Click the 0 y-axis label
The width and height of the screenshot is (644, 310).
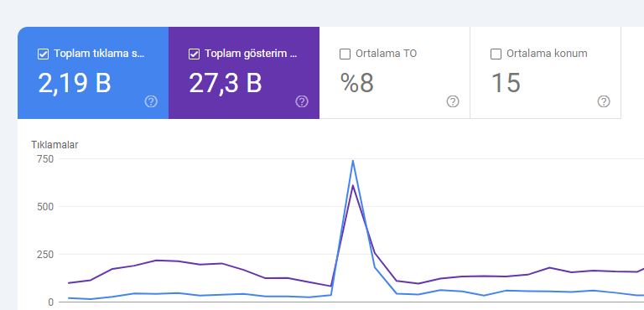tap(50, 302)
